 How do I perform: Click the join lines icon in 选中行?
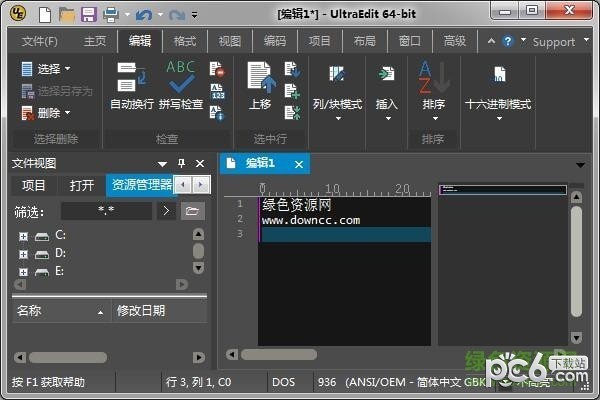[292, 113]
